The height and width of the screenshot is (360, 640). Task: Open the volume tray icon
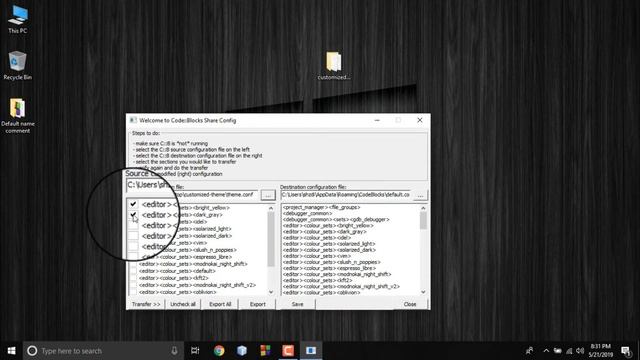click(580, 351)
